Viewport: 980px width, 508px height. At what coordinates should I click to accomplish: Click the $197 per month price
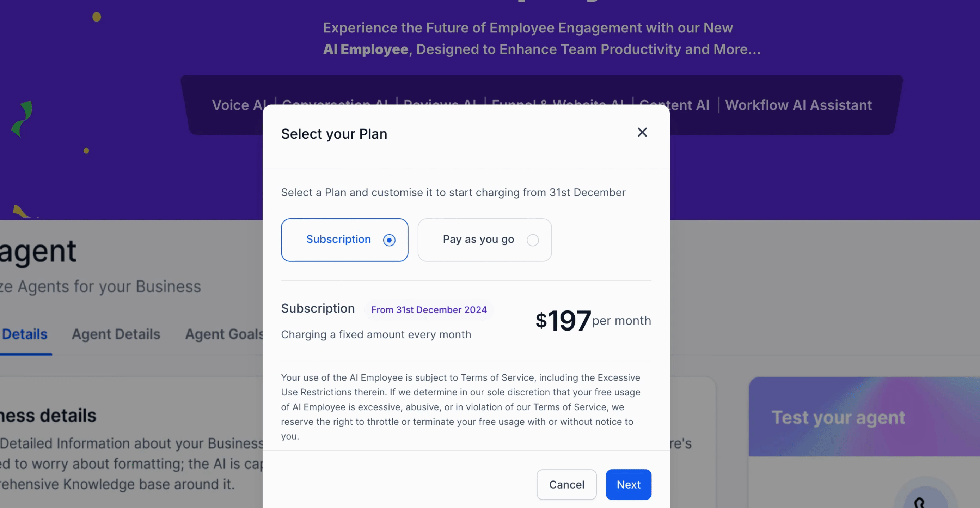[x=593, y=321]
